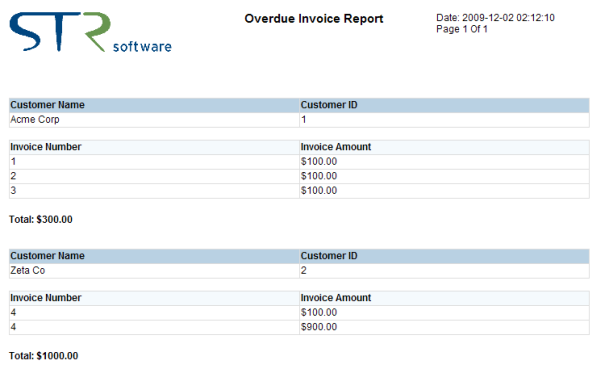Click the $900.00 invoice amount cell
The width and height of the screenshot is (601, 373).
pyautogui.click(x=444, y=327)
